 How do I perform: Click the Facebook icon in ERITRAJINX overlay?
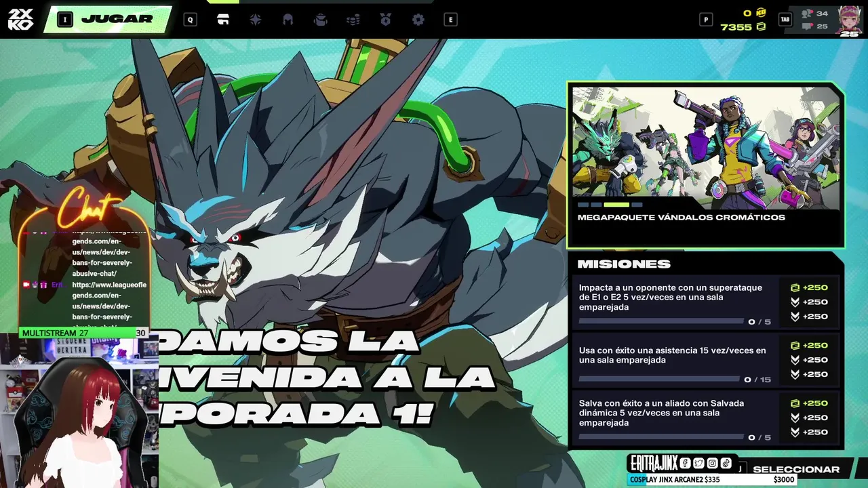(685, 463)
